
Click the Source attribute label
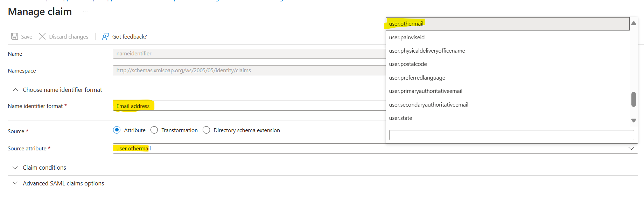pyautogui.click(x=27, y=149)
